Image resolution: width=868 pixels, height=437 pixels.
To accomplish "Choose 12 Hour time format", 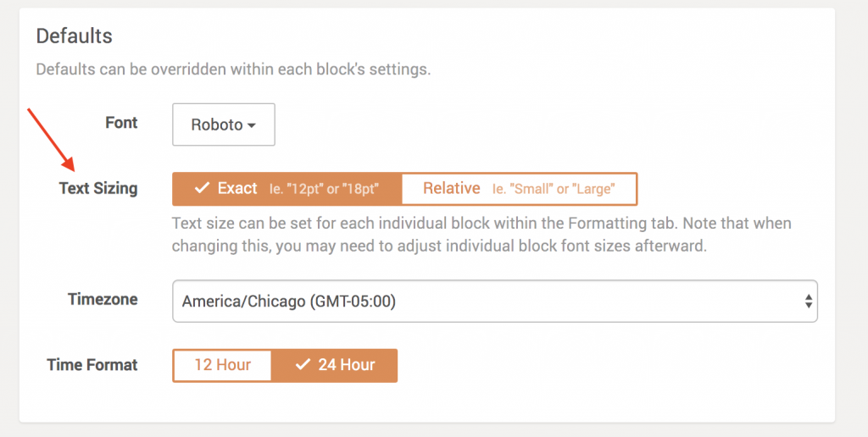I will (x=222, y=365).
